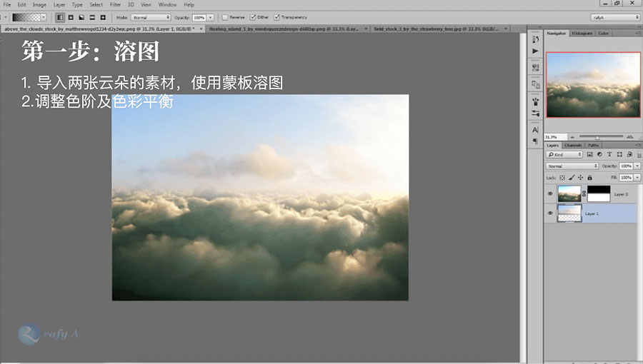Select the Linear Gradient style icon
This screenshot has height=364, width=643.
point(59,16)
